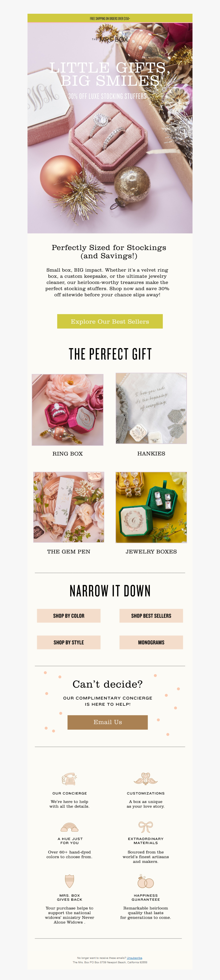Click the concierge telephone icon

click(69, 779)
